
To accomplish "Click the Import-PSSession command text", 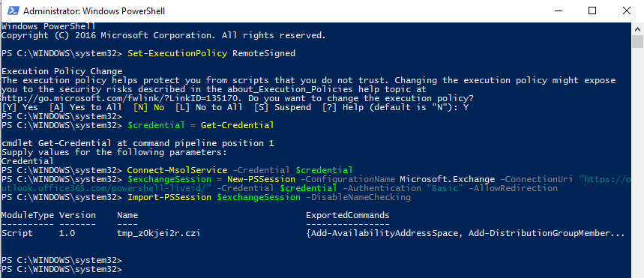I will click(169, 197).
